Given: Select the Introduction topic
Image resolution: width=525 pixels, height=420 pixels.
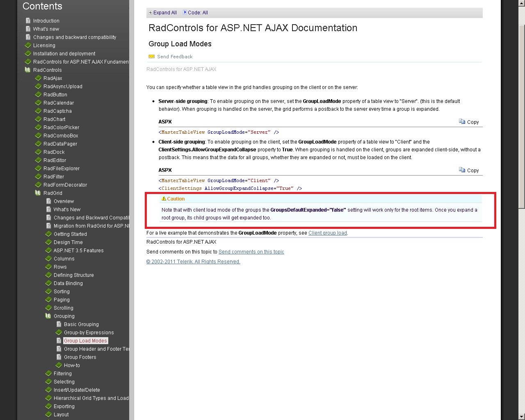Looking at the screenshot, I should [x=46, y=21].
